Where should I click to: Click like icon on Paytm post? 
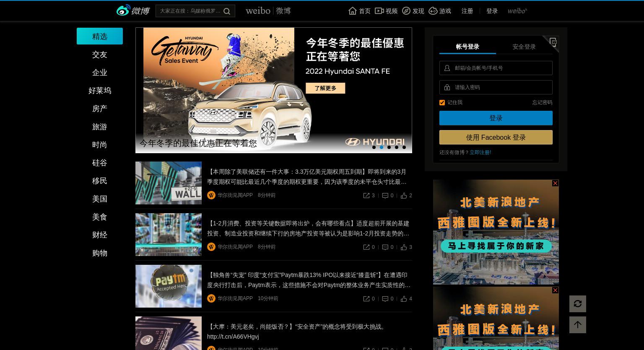pyautogui.click(x=404, y=299)
